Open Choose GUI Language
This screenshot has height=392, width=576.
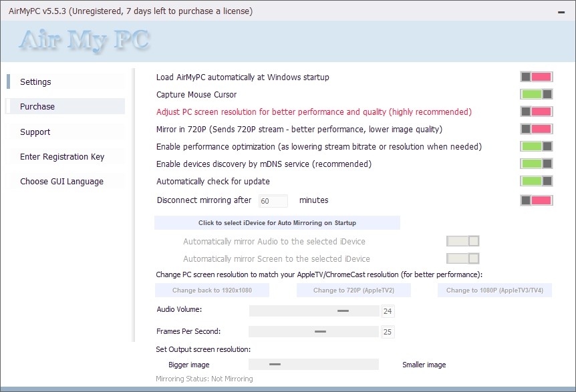pos(65,182)
